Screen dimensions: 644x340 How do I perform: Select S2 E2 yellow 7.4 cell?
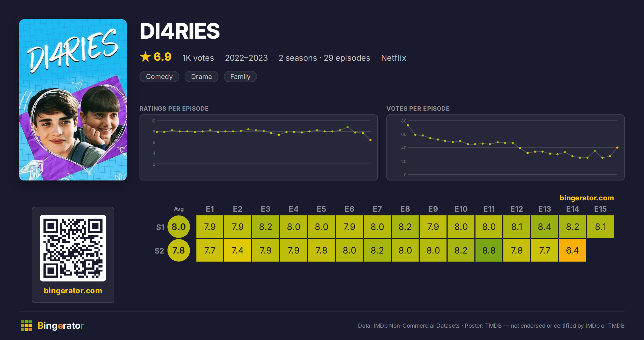click(238, 250)
